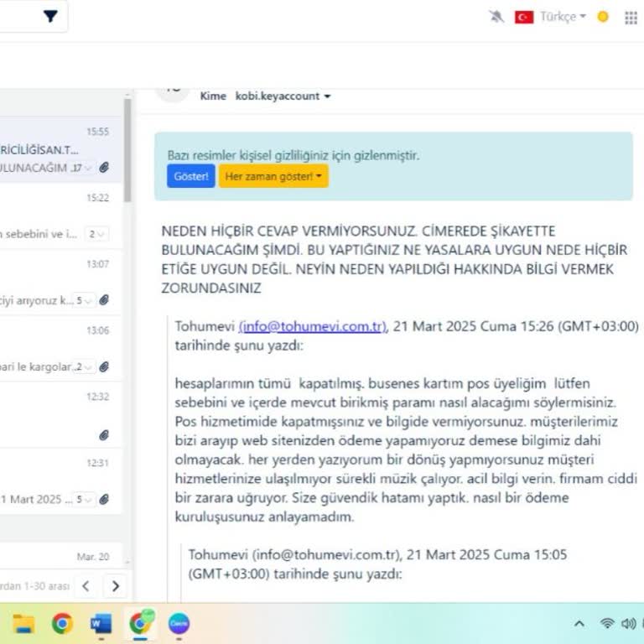Click the message list vertical scrollbar
Image resolution: width=644 pixels, height=644 pixels.
click(x=127, y=150)
